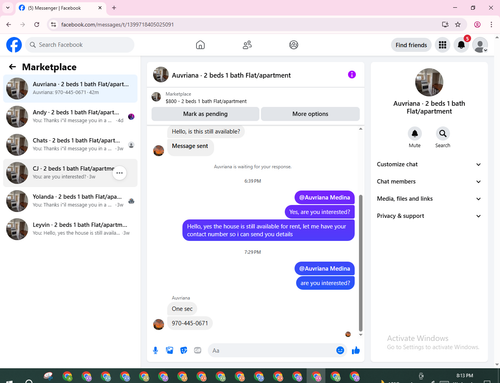Image resolution: width=500 pixels, height=383 pixels.
Task: Go back in browser history
Action: point(9,24)
